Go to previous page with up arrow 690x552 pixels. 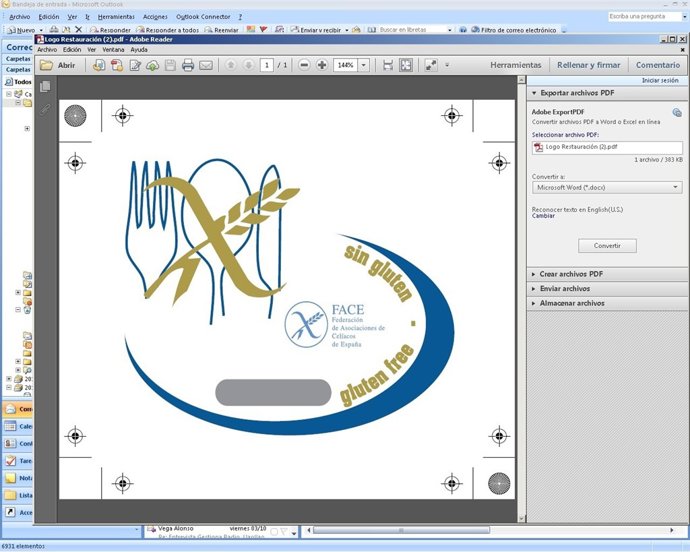click(231, 65)
